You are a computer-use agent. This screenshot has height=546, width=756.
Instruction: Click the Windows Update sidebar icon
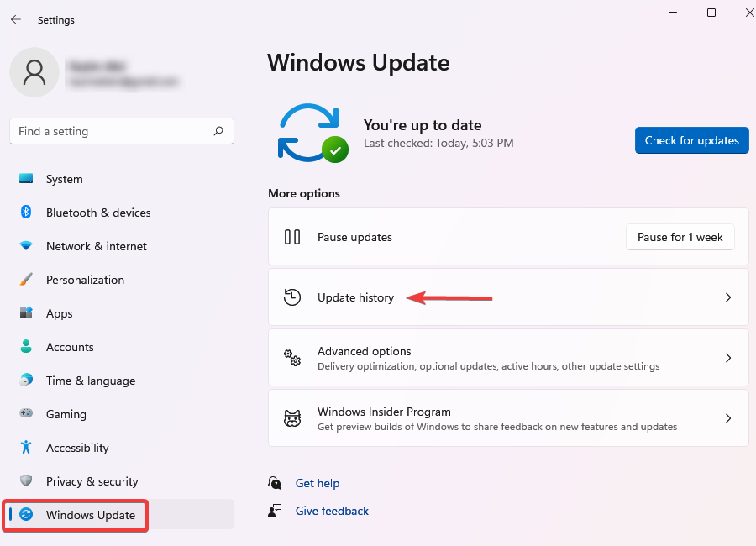(26, 514)
